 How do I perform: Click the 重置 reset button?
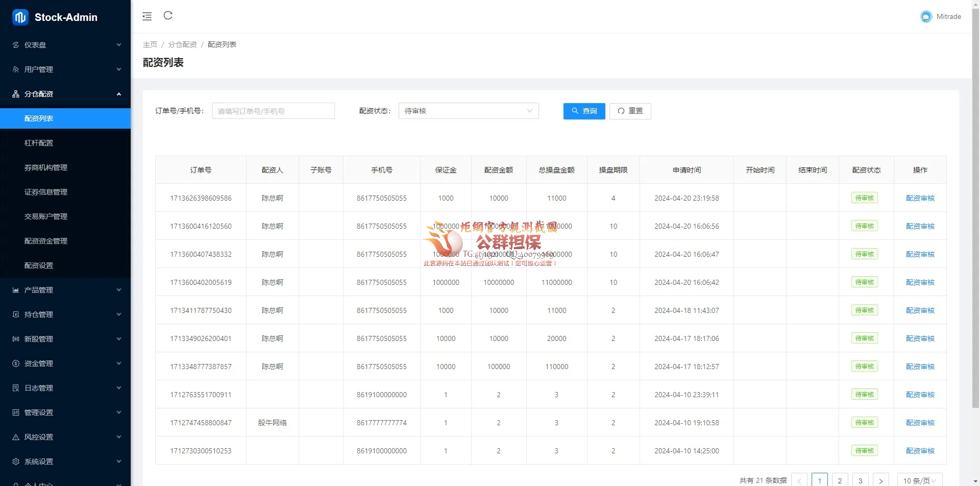[x=630, y=111]
